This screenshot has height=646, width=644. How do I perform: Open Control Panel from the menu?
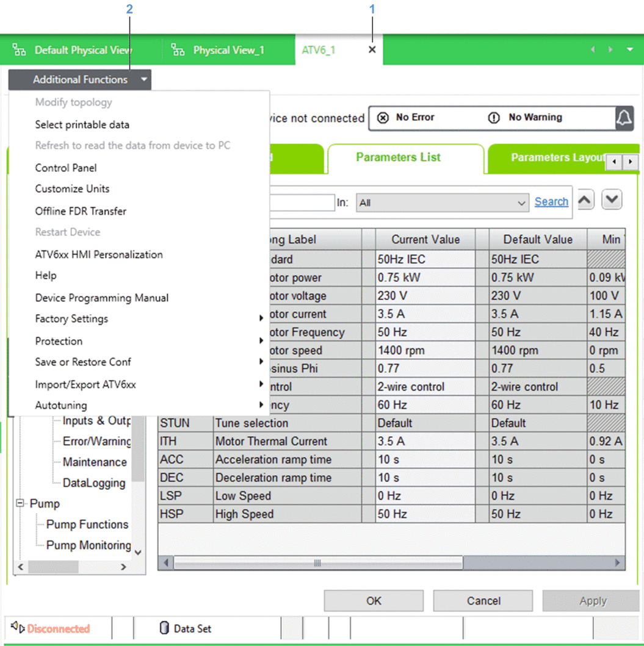click(x=66, y=168)
